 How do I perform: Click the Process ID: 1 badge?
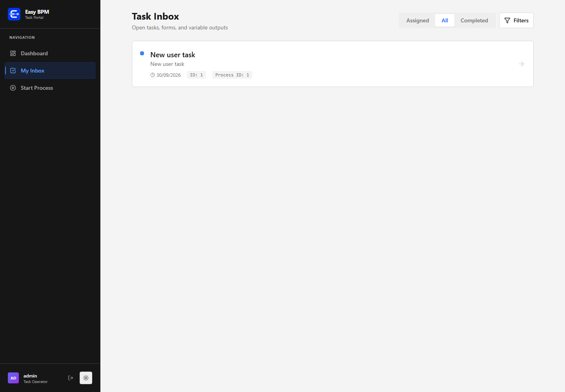(232, 75)
